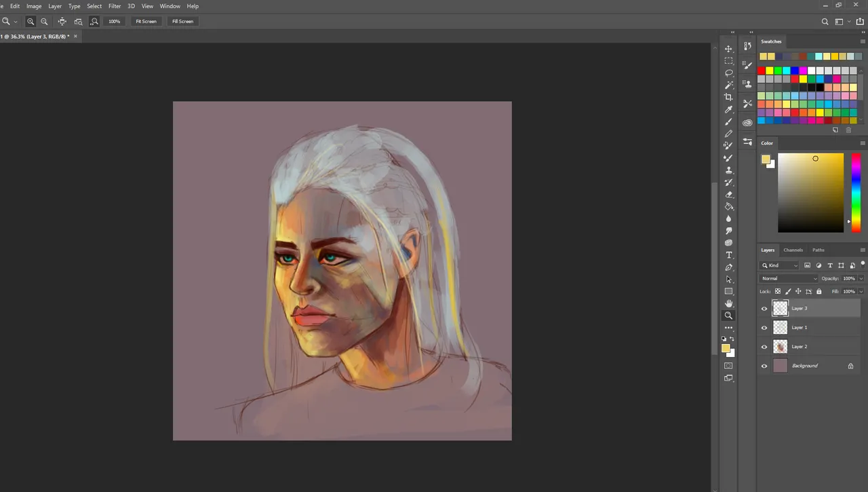The height and width of the screenshot is (492, 868).
Task: Create new swatch from foreground color
Action: (835, 130)
